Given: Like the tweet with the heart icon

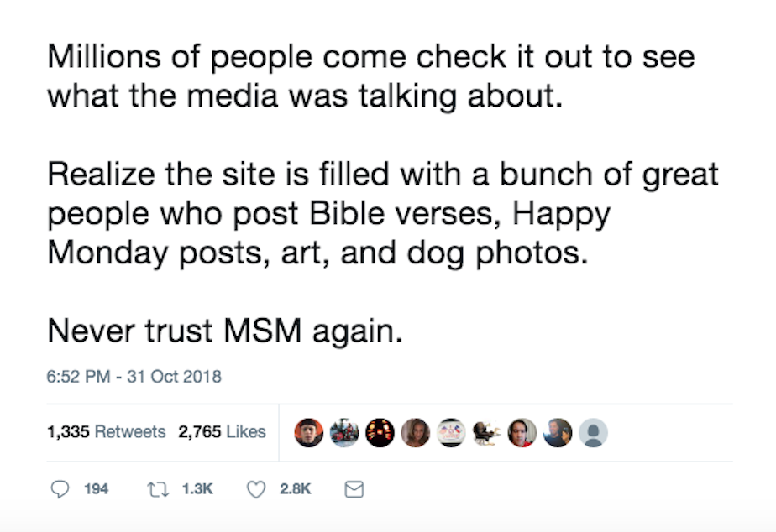Looking at the screenshot, I should pos(255,488).
